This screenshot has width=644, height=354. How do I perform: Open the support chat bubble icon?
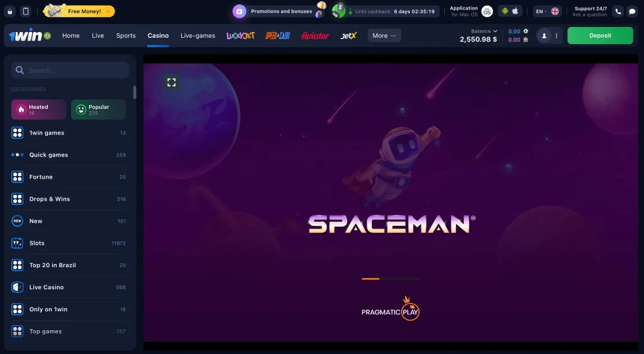632,11
